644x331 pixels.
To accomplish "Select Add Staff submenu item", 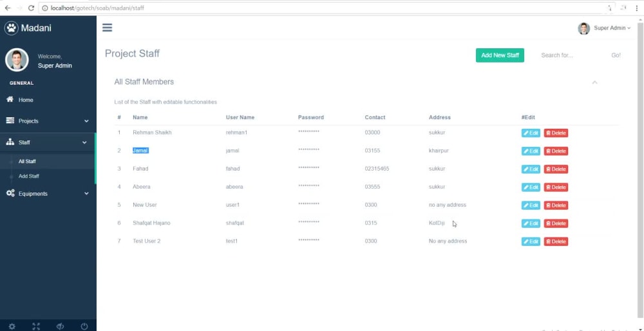I will click(x=29, y=176).
